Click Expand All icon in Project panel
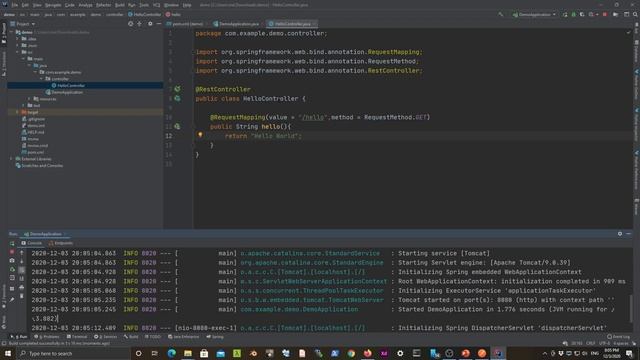Viewport: 640px width, 360px height. tap(140, 24)
